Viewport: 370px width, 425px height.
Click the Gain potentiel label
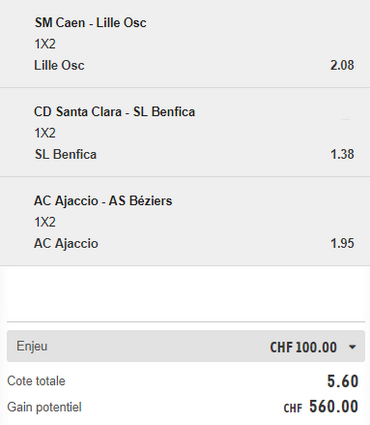(x=44, y=407)
